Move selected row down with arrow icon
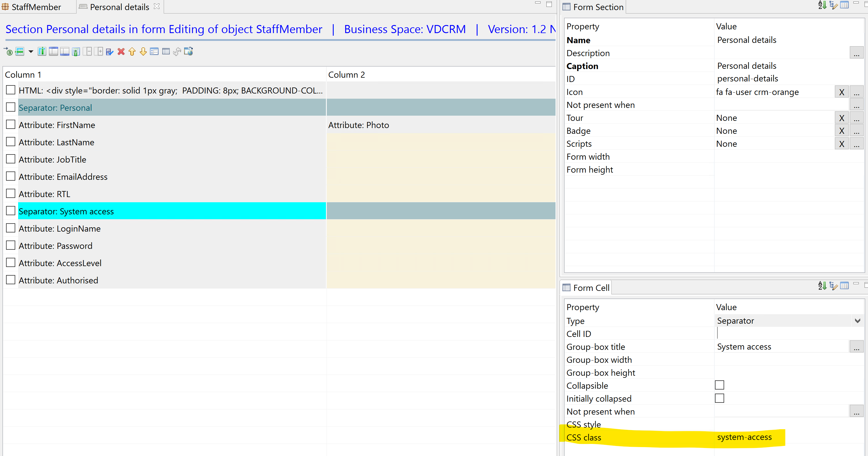Image resolution: width=868 pixels, height=456 pixels. (143, 51)
